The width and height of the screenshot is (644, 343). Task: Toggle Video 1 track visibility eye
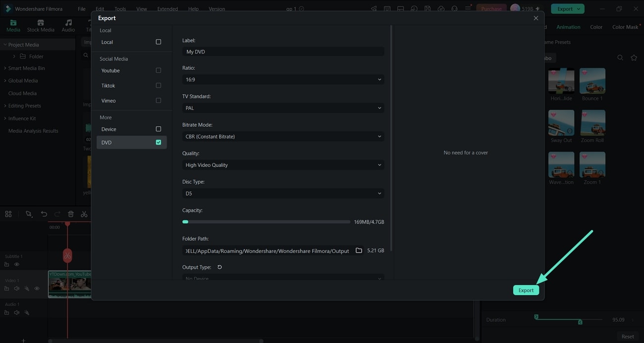coord(37,289)
